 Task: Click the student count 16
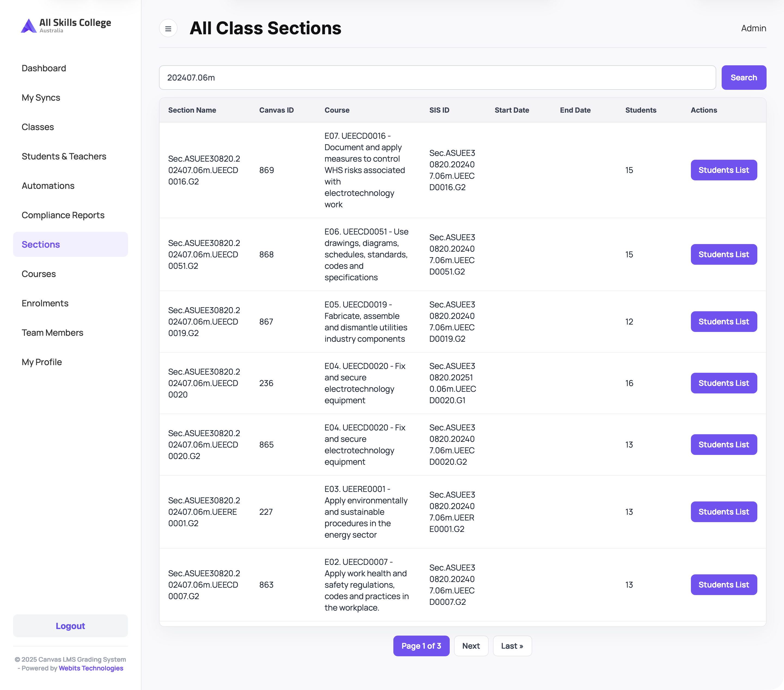click(629, 383)
